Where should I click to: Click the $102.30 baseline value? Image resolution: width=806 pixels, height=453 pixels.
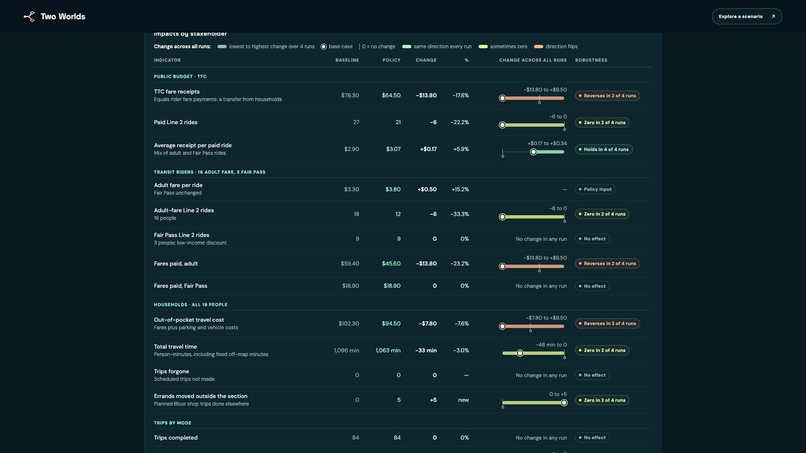349,323
